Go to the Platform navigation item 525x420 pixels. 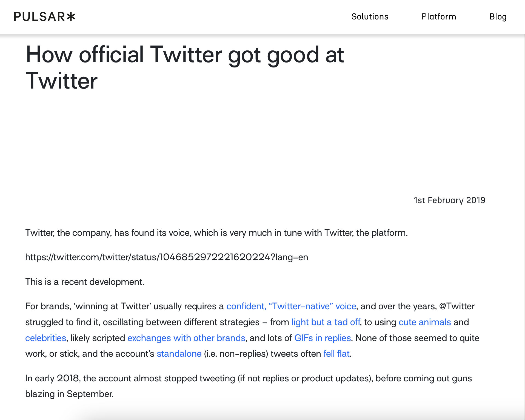tap(439, 17)
